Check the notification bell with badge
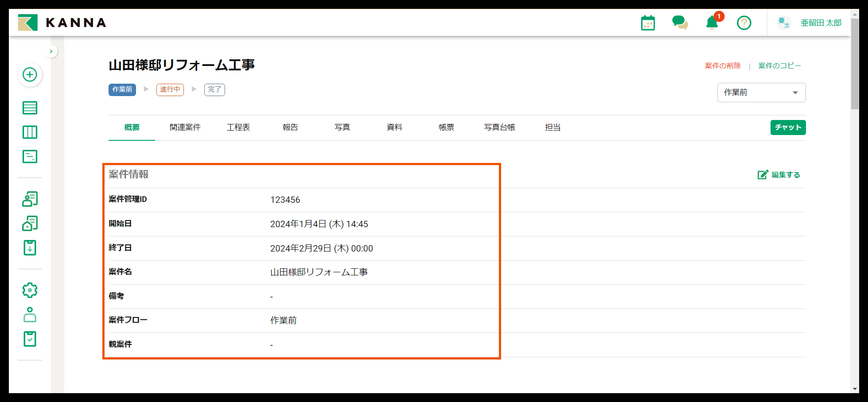The image size is (868, 402). coord(712,23)
